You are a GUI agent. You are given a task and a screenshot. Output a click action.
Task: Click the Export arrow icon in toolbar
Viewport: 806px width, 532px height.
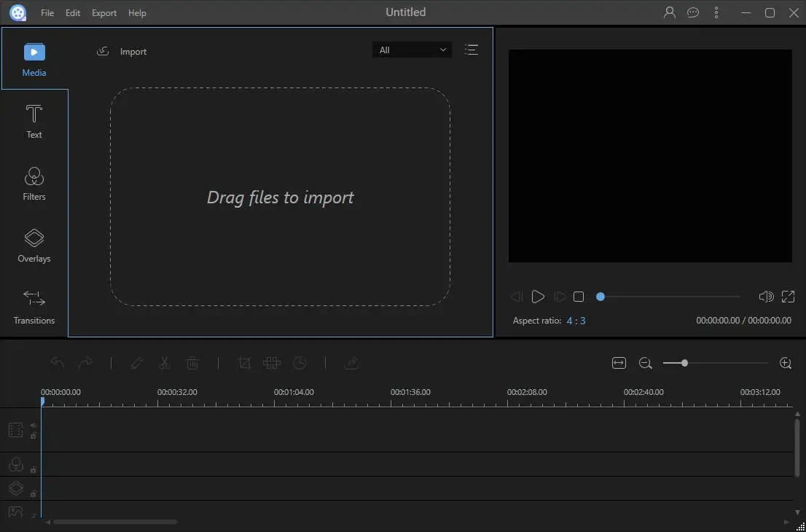pos(351,364)
